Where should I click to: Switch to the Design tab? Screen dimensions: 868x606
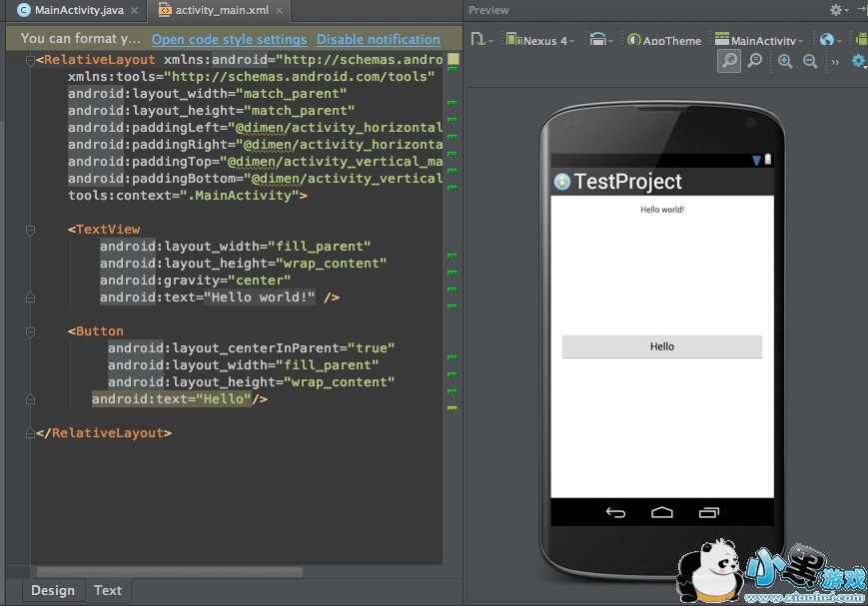pos(52,590)
